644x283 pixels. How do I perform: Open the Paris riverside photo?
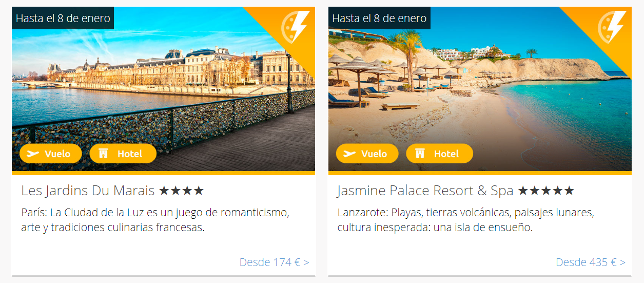point(163,89)
